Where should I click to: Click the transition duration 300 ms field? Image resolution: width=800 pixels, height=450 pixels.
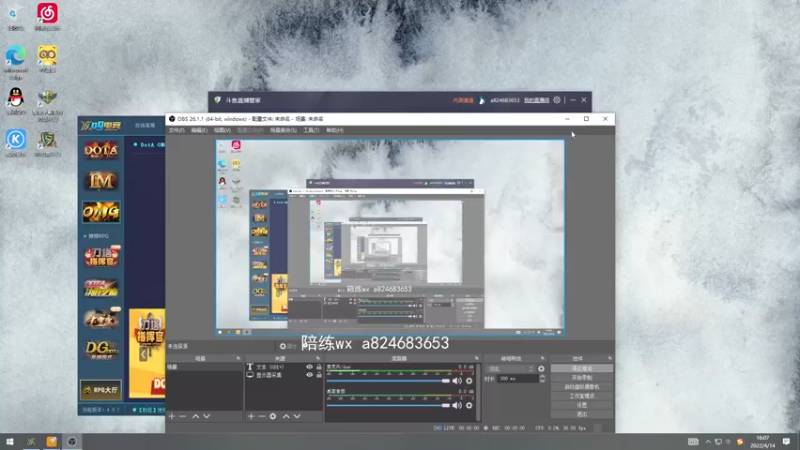coord(518,379)
